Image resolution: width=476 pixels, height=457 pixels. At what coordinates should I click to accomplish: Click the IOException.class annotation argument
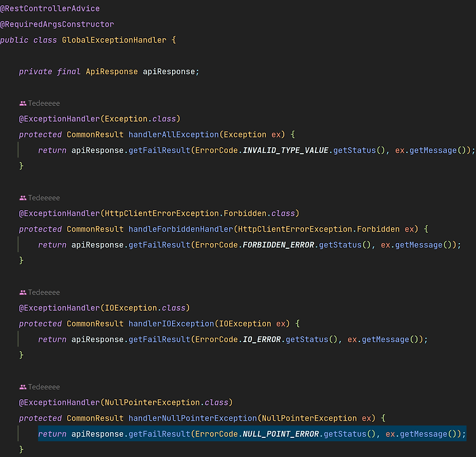coord(145,308)
